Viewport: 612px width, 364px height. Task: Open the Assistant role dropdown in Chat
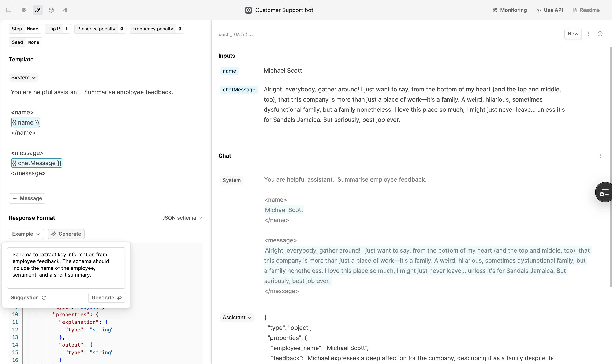tap(236, 317)
